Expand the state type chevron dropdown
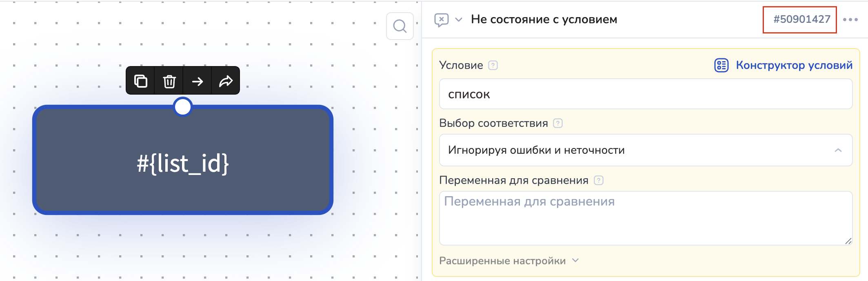Viewport: 868px width, 281px height. (459, 20)
